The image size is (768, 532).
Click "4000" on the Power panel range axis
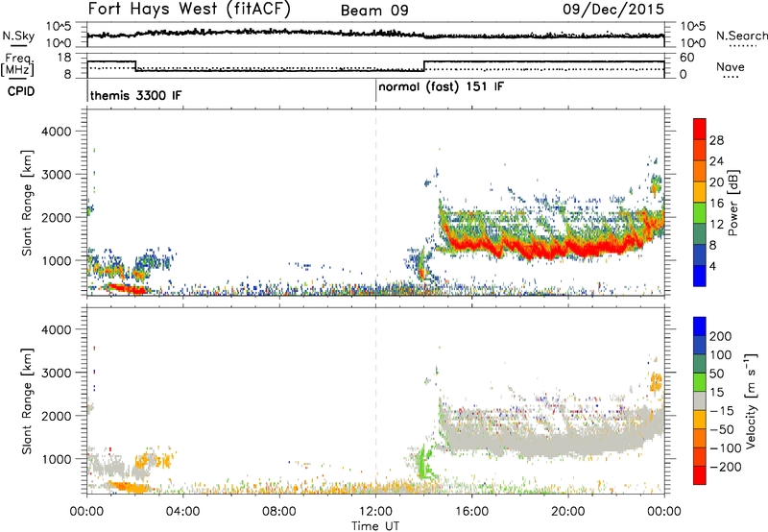tap(56, 132)
